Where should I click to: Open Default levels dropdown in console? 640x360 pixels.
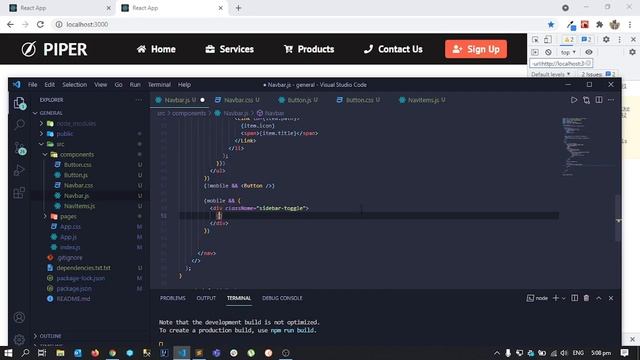tap(551, 74)
